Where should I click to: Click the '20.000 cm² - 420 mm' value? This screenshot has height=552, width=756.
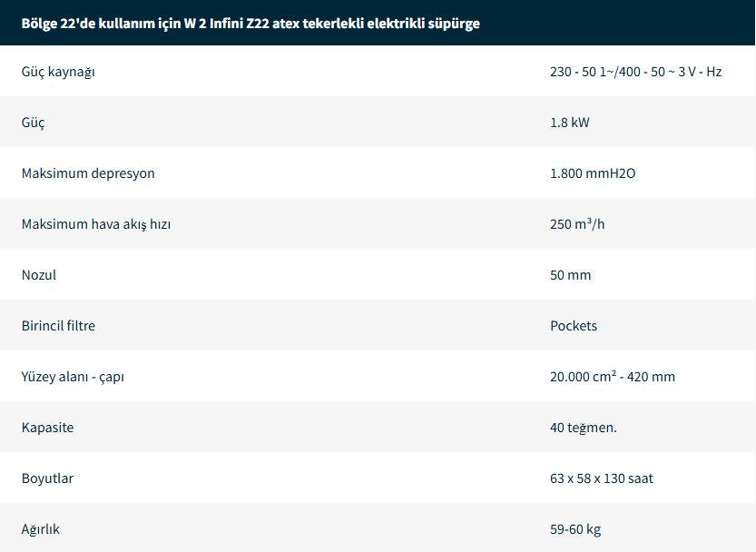pyautogui.click(x=612, y=376)
